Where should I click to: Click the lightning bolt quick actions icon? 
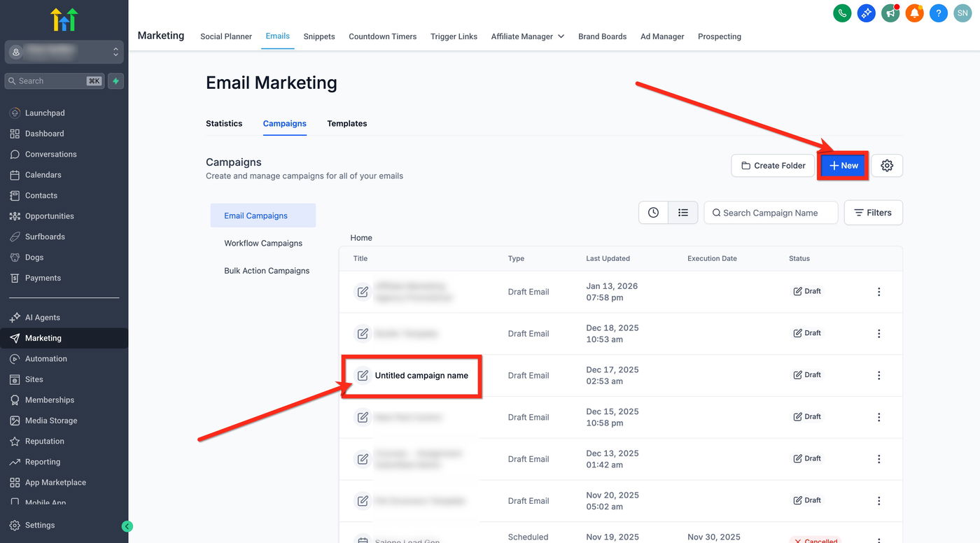[x=115, y=81]
